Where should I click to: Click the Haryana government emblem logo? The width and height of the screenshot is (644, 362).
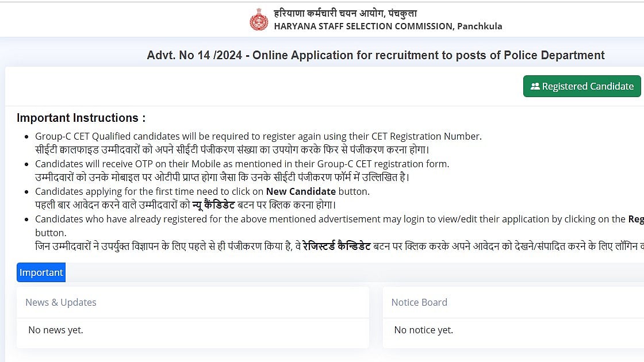click(x=259, y=20)
